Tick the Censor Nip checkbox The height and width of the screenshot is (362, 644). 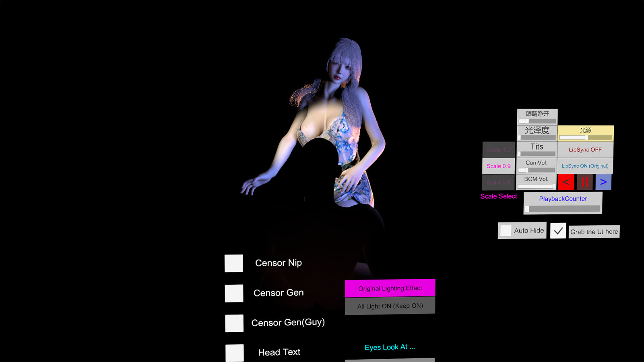[x=234, y=263]
